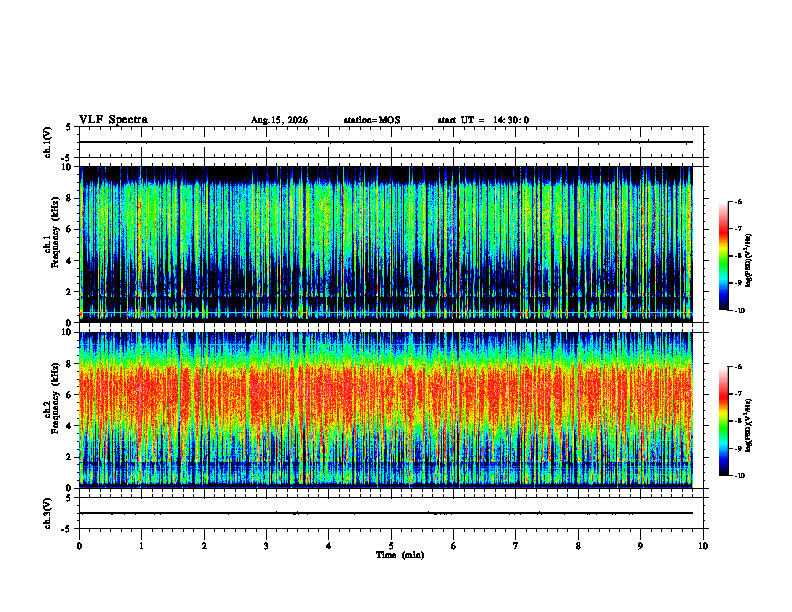
Task: Click time axis tick label "3"
Action: point(266,546)
